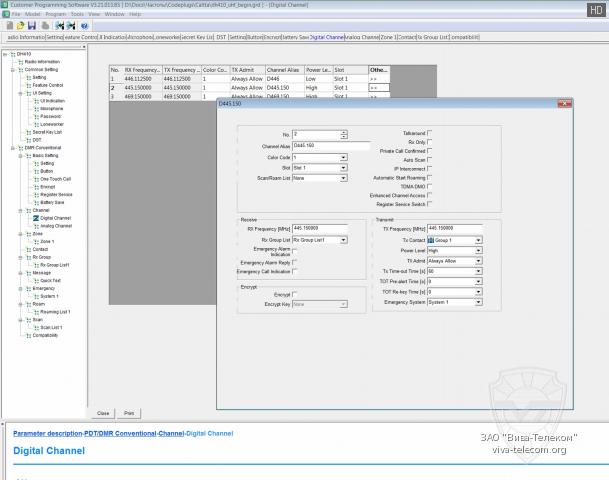
Task: Open the Emergency System dropdown
Action: [x=478, y=302]
